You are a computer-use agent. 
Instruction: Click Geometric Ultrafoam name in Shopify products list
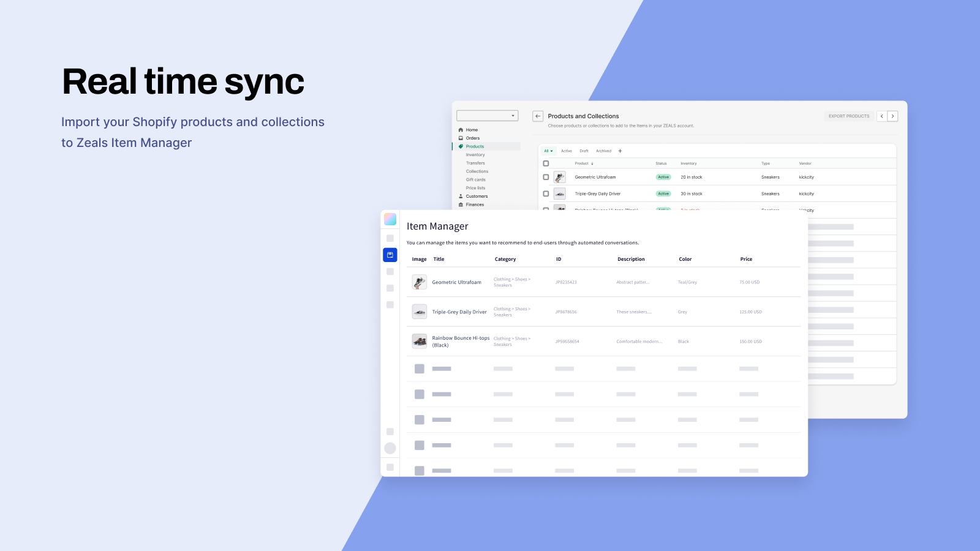[x=595, y=177]
